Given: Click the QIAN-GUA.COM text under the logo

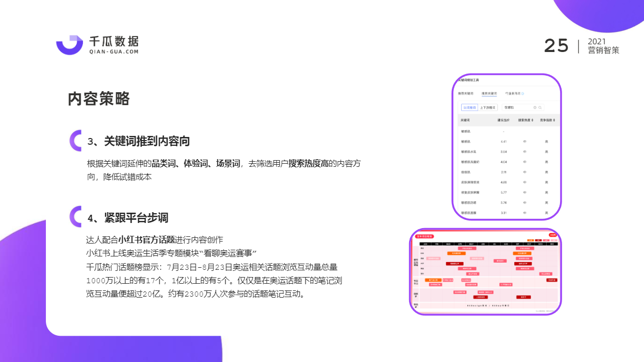Looking at the screenshot, I should (x=114, y=51).
